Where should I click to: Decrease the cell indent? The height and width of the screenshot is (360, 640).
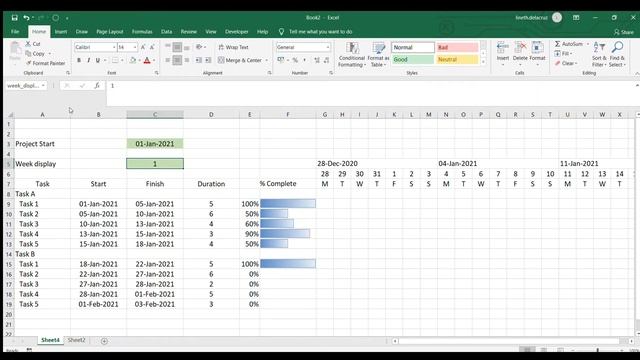(x=198, y=60)
